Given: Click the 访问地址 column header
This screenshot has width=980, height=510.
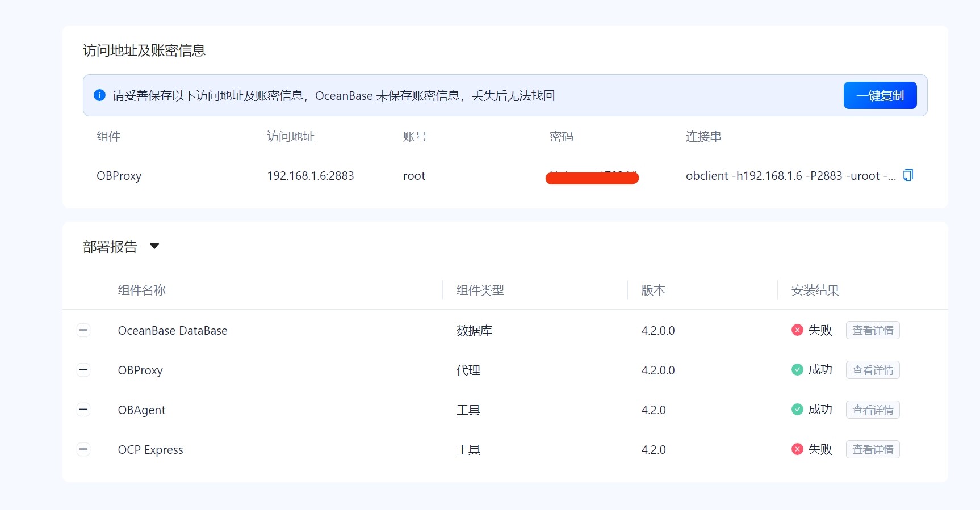Looking at the screenshot, I should click(x=291, y=136).
